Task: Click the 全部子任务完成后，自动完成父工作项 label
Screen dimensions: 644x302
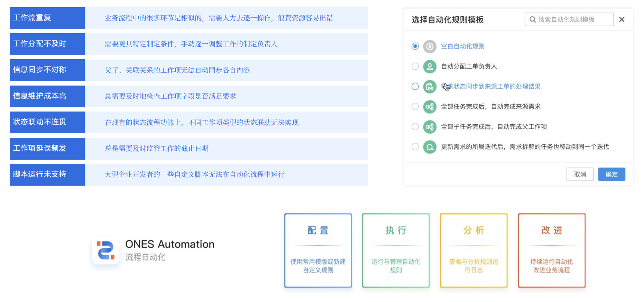Action: (494, 126)
